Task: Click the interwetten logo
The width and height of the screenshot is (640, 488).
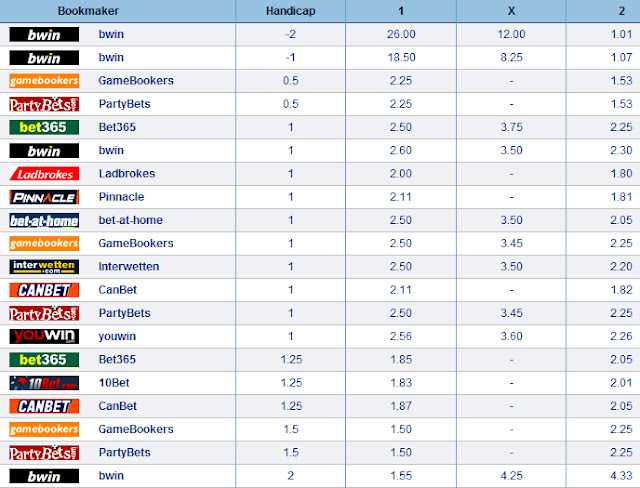Action: [x=44, y=266]
